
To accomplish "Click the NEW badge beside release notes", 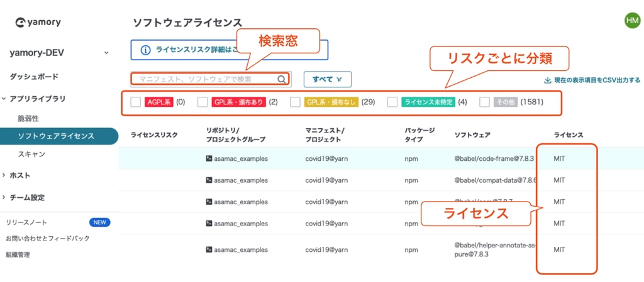I will click(100, 222).
